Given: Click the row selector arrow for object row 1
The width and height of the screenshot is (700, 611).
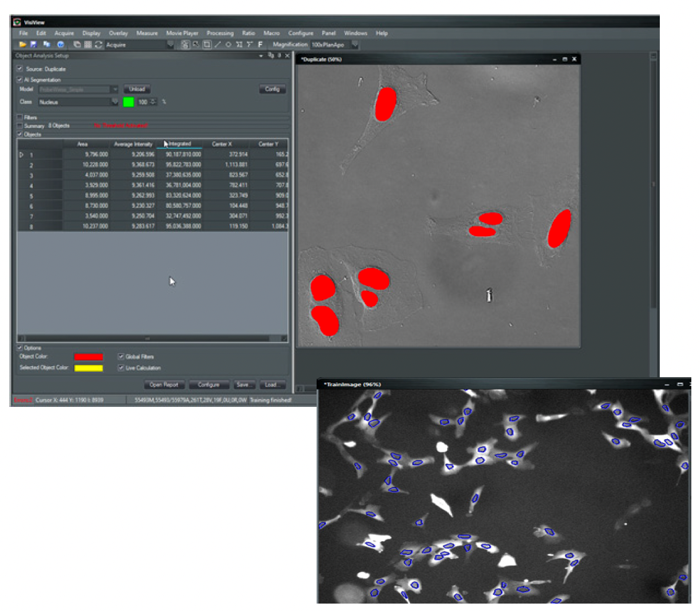Looking at the screenshot, I should [22, 155].
